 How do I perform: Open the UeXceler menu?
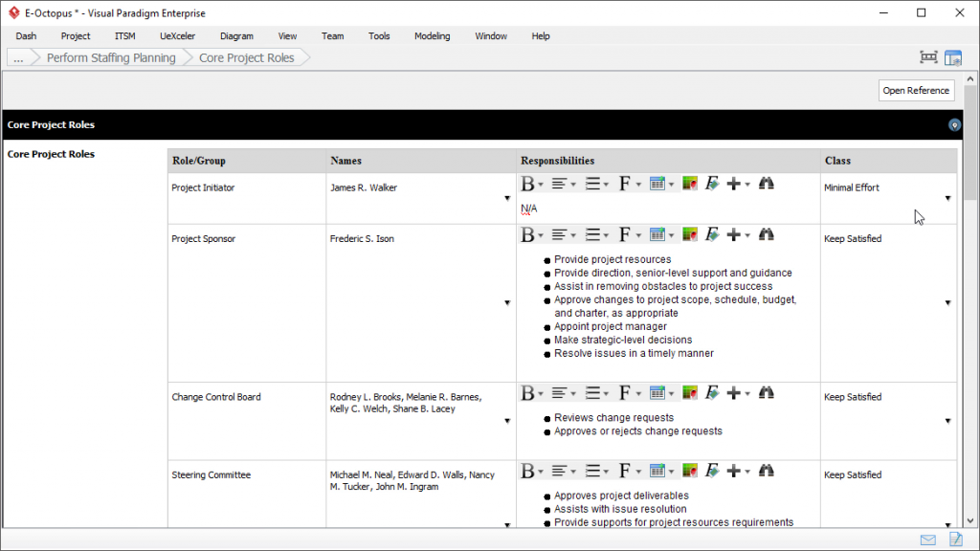click(177, 35)
